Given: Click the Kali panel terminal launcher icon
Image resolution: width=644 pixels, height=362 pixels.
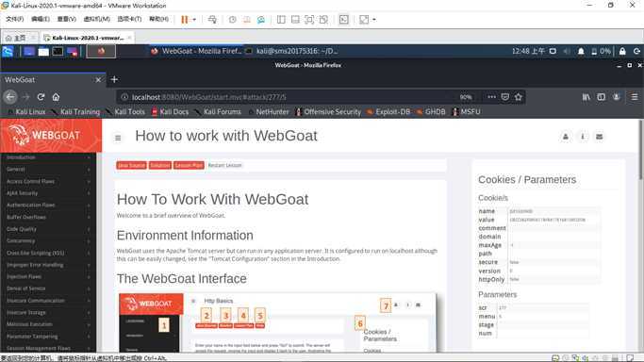Looking at the screenshot, I should (x=58, y=51).
